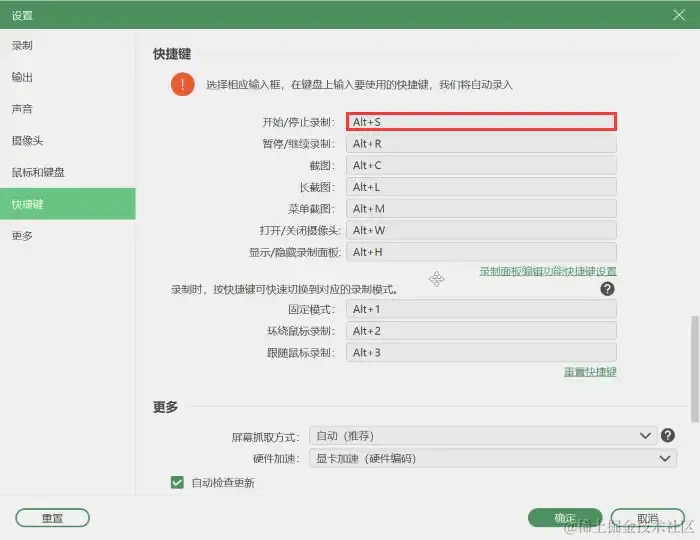Click the 开始/停止录制 hotkey field

481,122
